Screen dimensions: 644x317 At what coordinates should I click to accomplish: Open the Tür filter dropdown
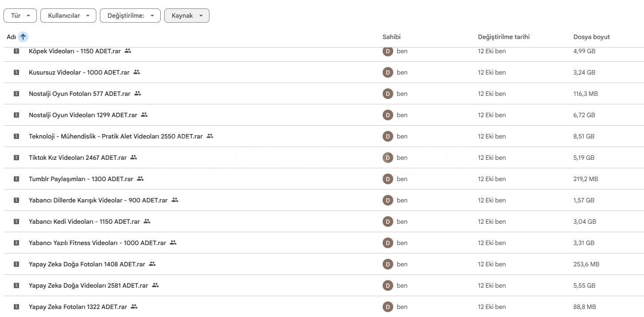[x=20, y=16]
